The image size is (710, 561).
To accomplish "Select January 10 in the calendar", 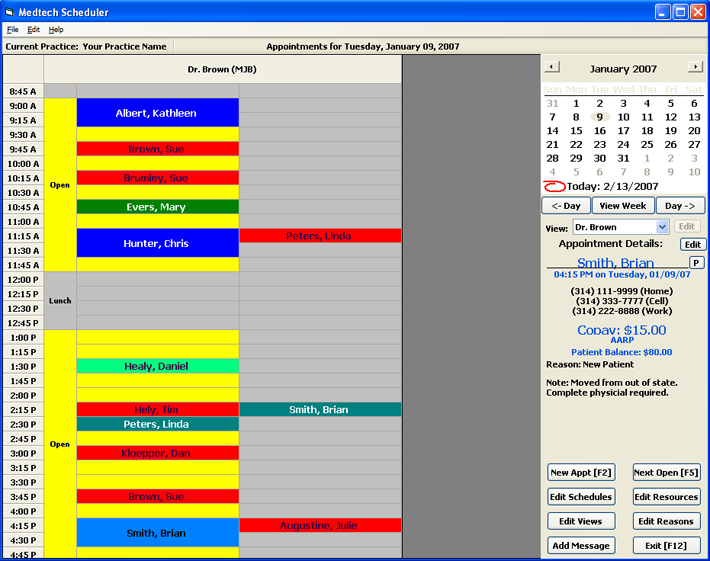I will pyautogui.click(x=624, y=117).
